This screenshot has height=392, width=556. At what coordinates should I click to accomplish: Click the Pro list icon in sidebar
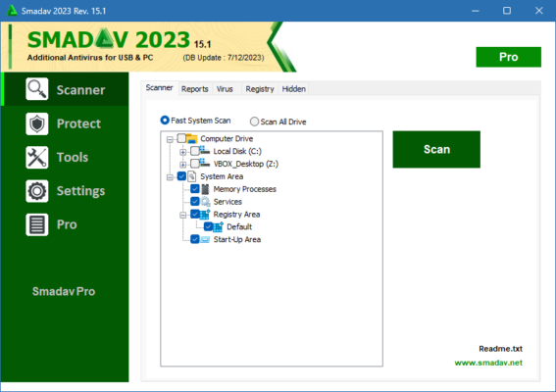(x=37, y=224)
